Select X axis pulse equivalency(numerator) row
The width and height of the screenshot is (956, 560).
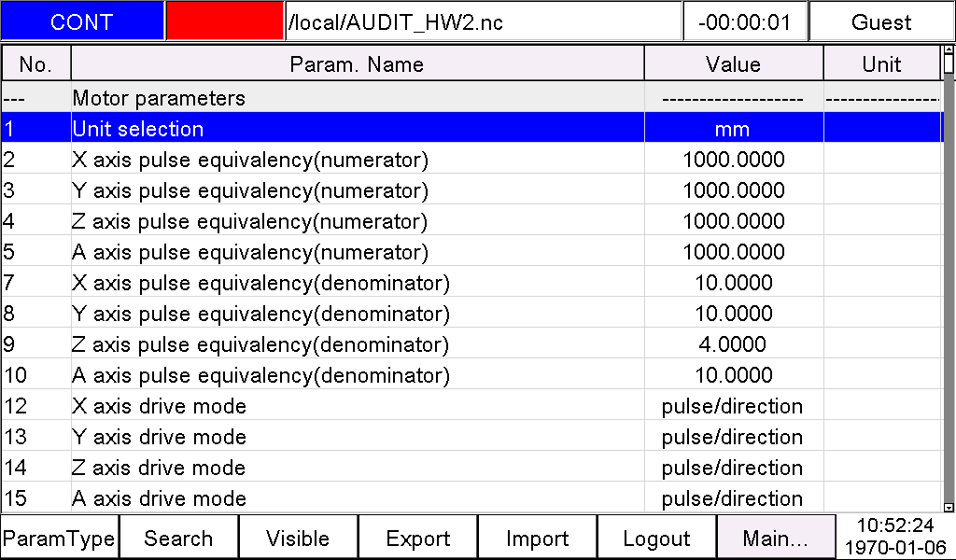(x=471, y=159)
